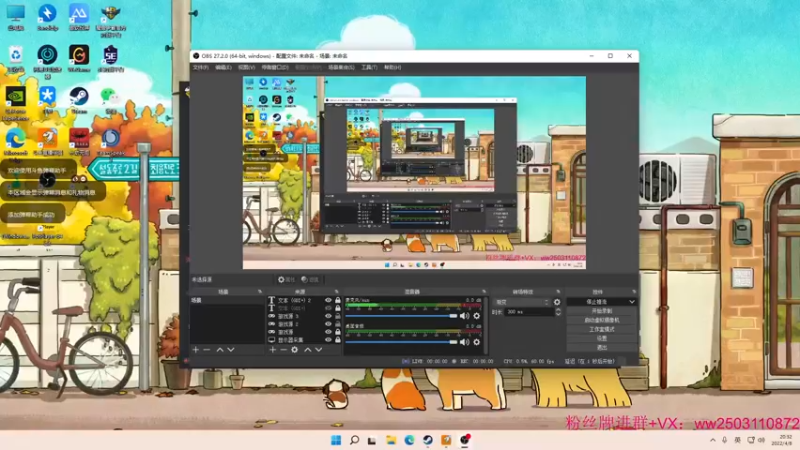Click the 300 ms duration field

tap(529, 312)
